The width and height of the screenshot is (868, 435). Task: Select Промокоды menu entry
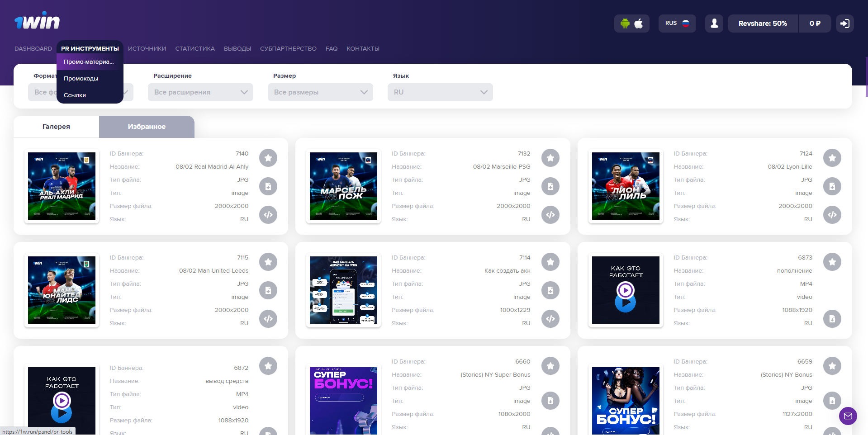click(x=90, y=79)
